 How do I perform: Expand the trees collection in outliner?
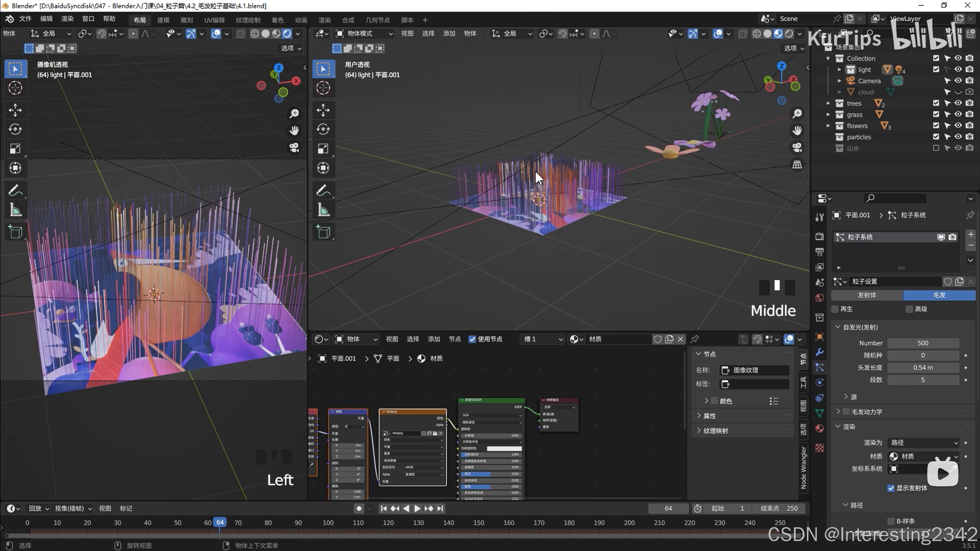(828, 103)
